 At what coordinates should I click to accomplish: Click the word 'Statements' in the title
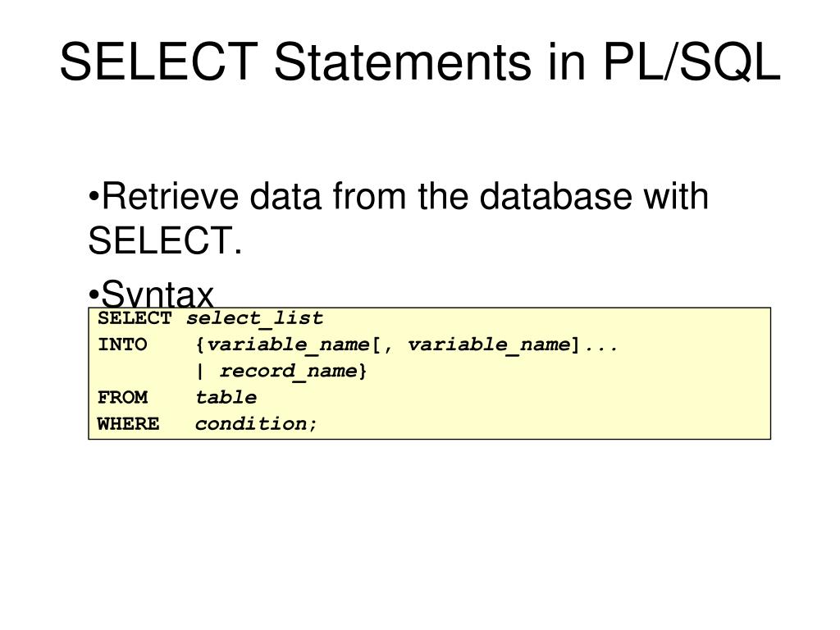click(401, 62)
